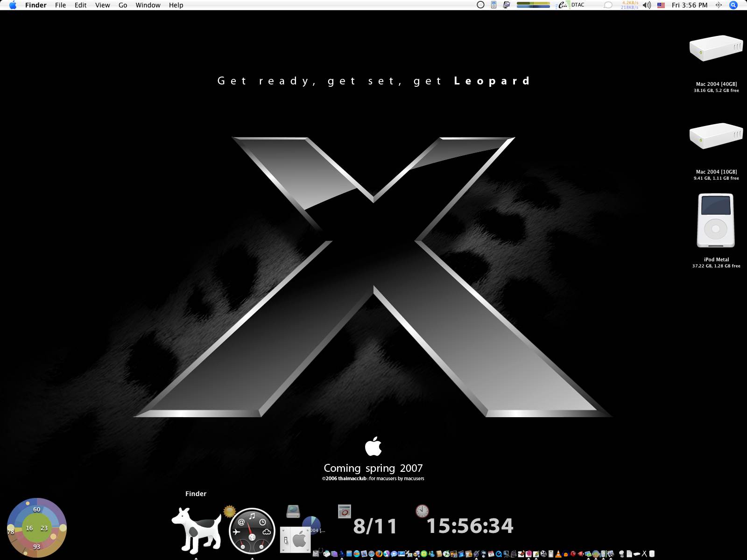747x560 pixels.
Task: Click the sun weather icon in dock
Action: click(229, 511)
